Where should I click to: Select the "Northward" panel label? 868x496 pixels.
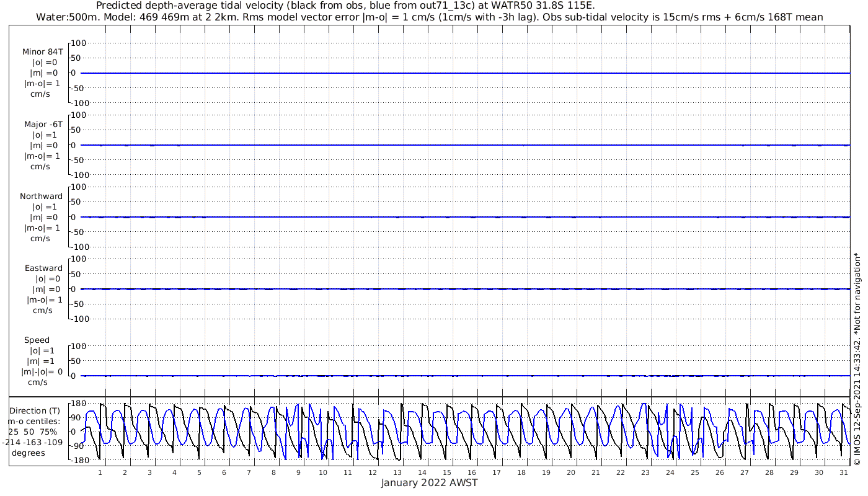(x=41, y=196)
